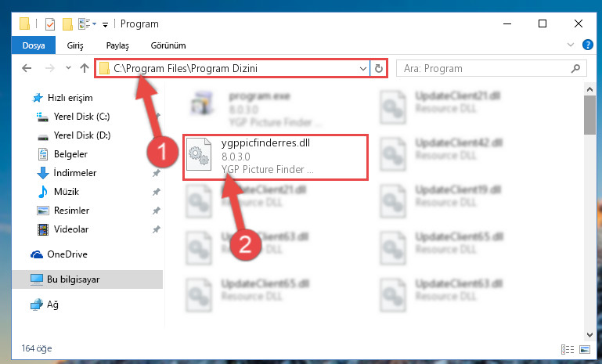Image resolution: width=602 pixels, height=364 pixels.
Task: Open Yerel Disk (C:) in sidebar
Action: click(81, 117)
